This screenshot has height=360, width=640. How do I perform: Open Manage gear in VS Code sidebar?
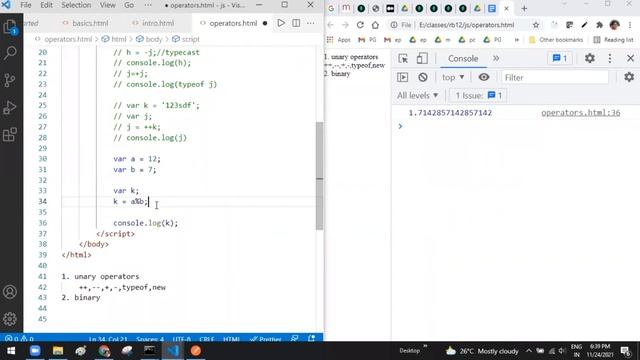tap(10, 319)
